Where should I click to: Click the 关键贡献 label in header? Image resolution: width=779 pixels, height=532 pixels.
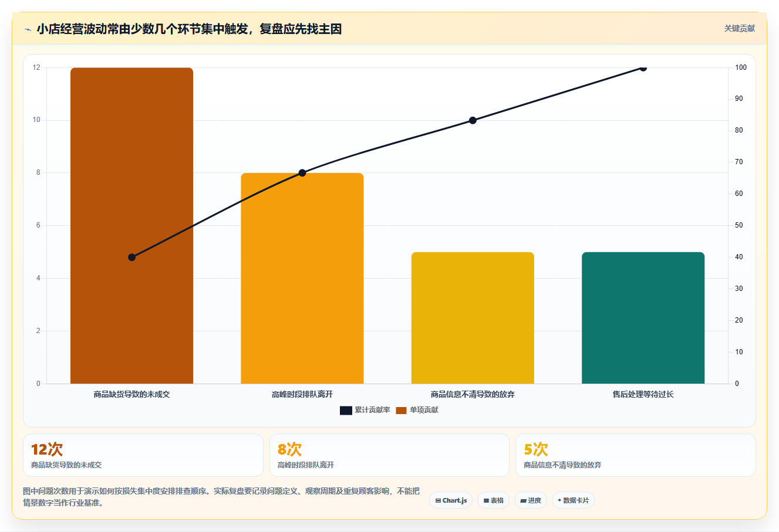[x=739, y=28]
